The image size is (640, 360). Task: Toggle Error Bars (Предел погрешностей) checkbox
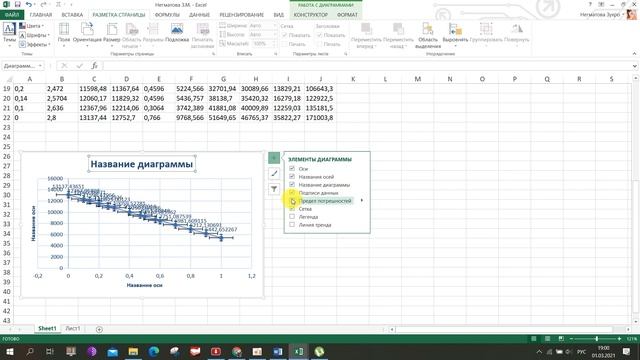tap(292, 200)
